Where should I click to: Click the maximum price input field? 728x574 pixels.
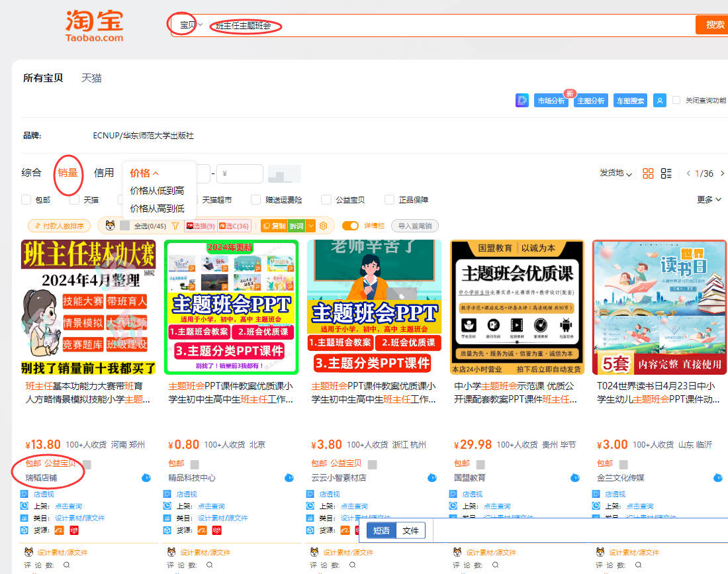point(240,174)
